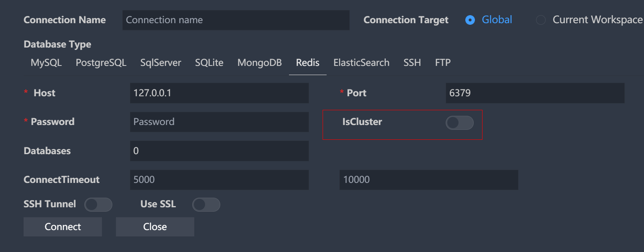The height and width of the screenshot is (252, 644).
Task: Switch to the MongoDB tab
Action: [259, 63]
